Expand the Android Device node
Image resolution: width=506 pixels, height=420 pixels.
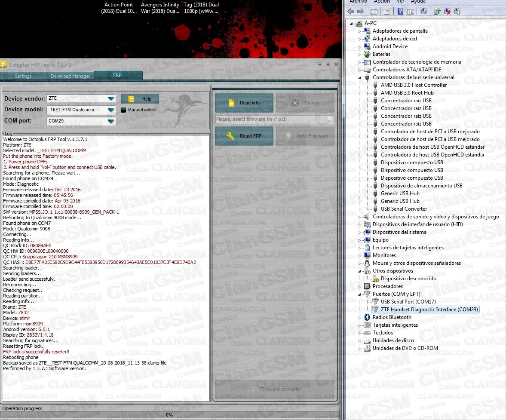point(359,47)
